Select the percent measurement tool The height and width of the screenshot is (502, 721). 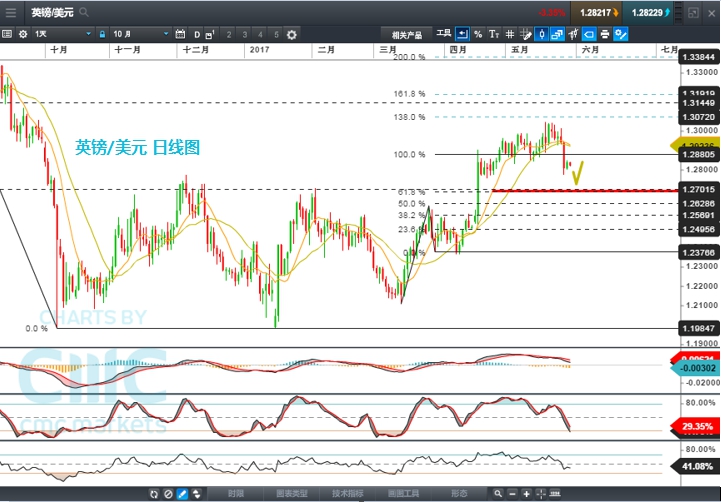478,34
